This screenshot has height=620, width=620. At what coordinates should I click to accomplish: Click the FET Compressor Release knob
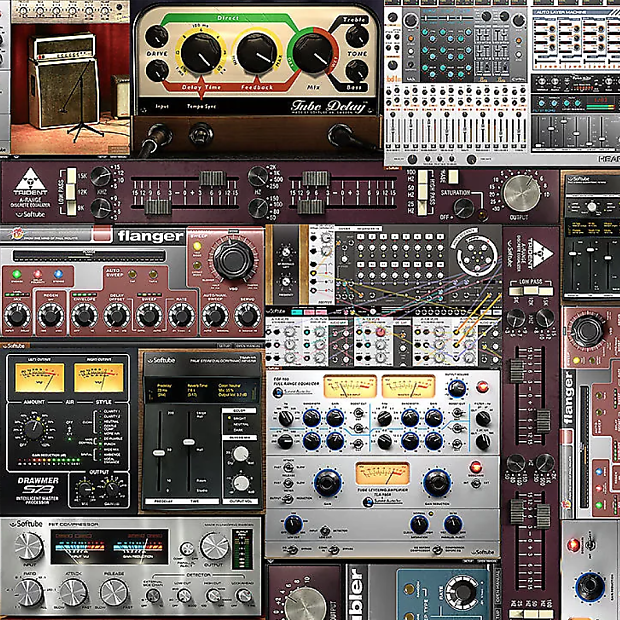pyautogui.click(x=114, y=592)
